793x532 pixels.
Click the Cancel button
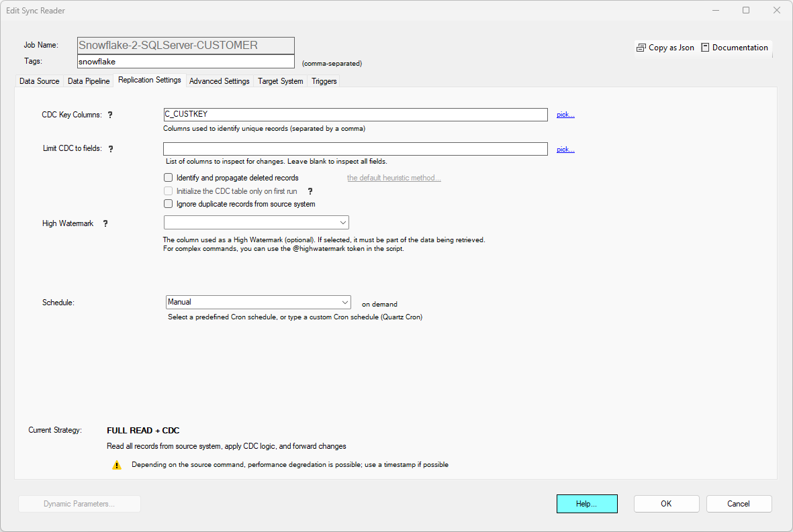click(x=739, y=504)
